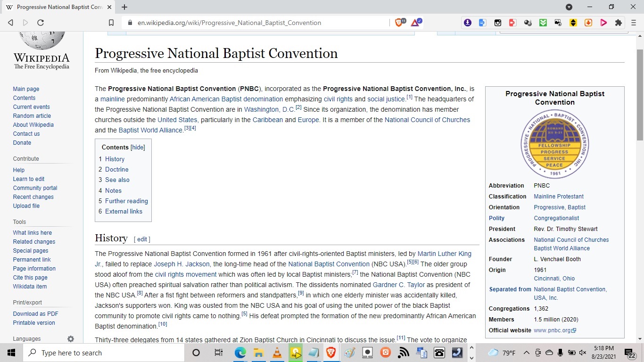Screen dimensions: 644x362
Task: Hide the Contents table
Action: point(138,148)
